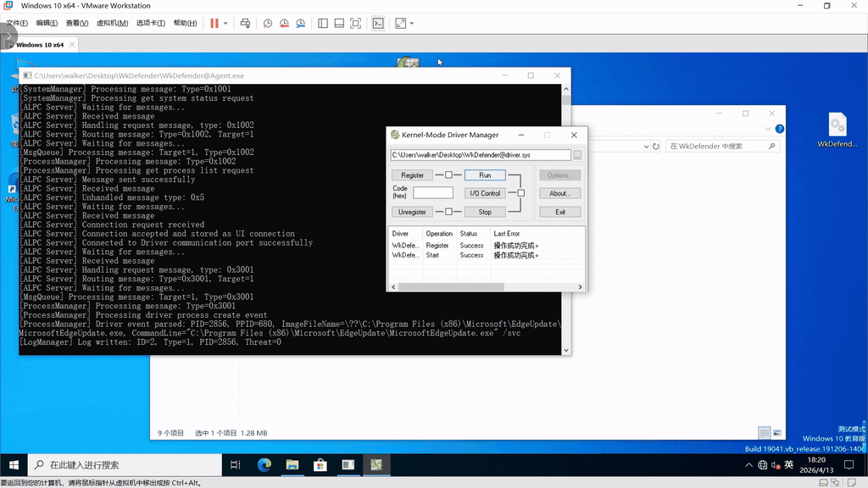Open the 选项卡(T) menu

(151, 23)
